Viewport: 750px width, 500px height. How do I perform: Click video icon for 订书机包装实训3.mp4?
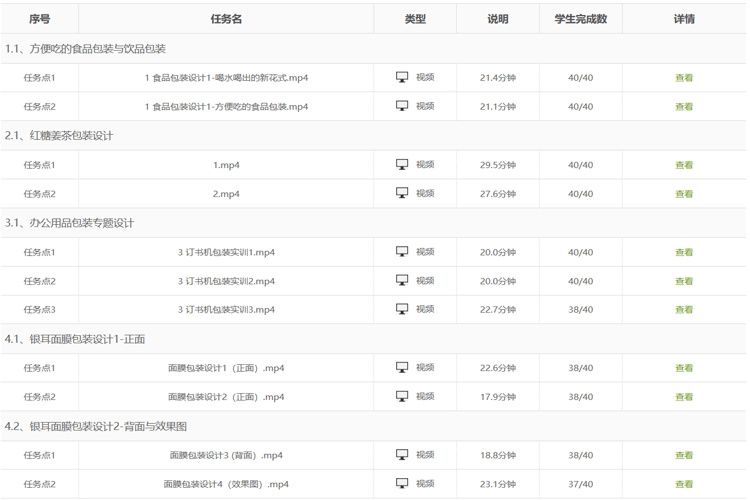pyautogui.click(x=403, y=309)
